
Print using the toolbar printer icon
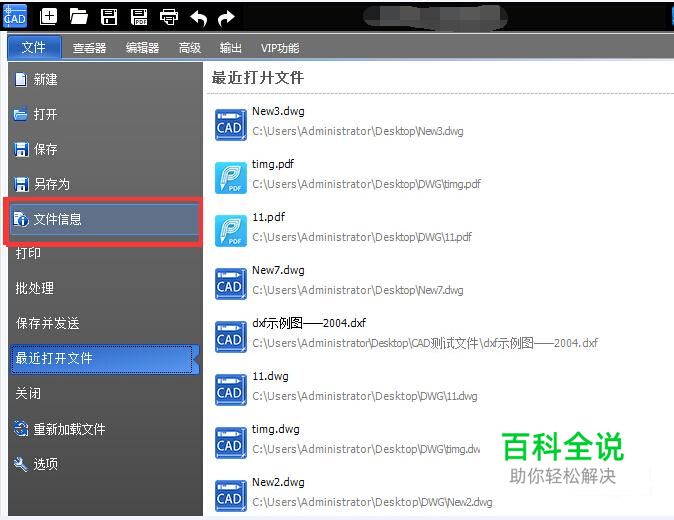(x=169, y=17)
